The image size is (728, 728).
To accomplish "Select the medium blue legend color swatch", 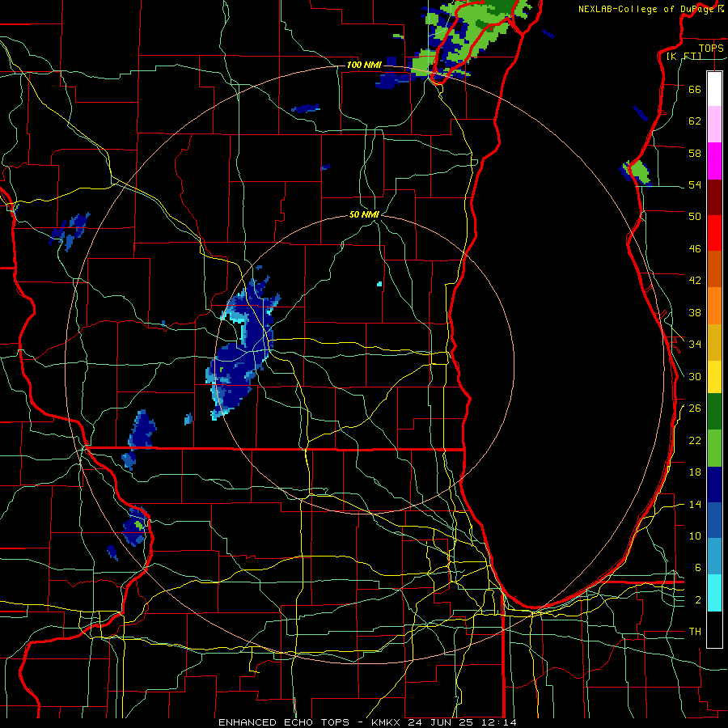I will coord(714,520).
